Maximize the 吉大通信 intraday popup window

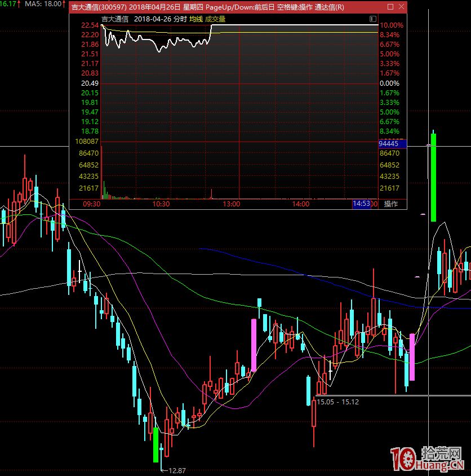click(390, 7)
